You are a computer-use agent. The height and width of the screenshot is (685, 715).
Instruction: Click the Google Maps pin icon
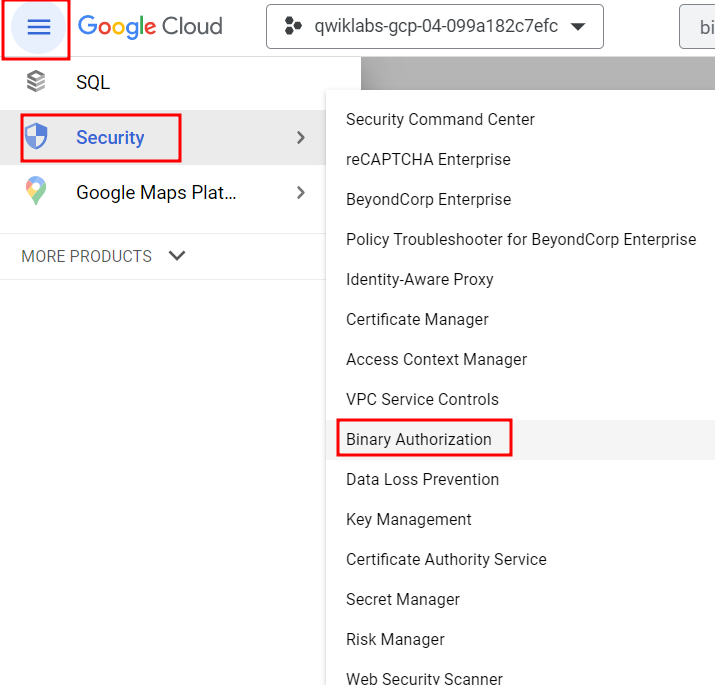point(36,191)
